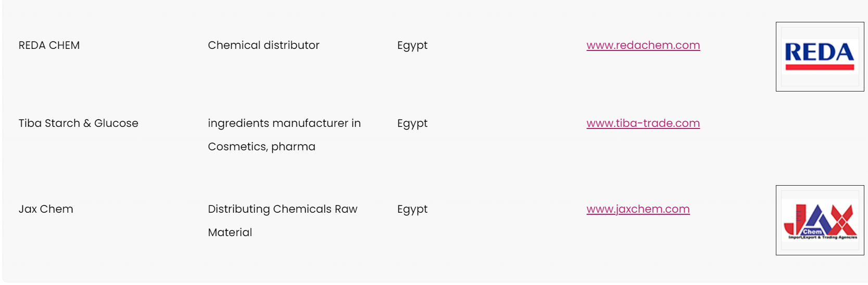Click the REDA company logo thumbnail
The height and width of the screenshot is (285, 868).
point(820,57)
